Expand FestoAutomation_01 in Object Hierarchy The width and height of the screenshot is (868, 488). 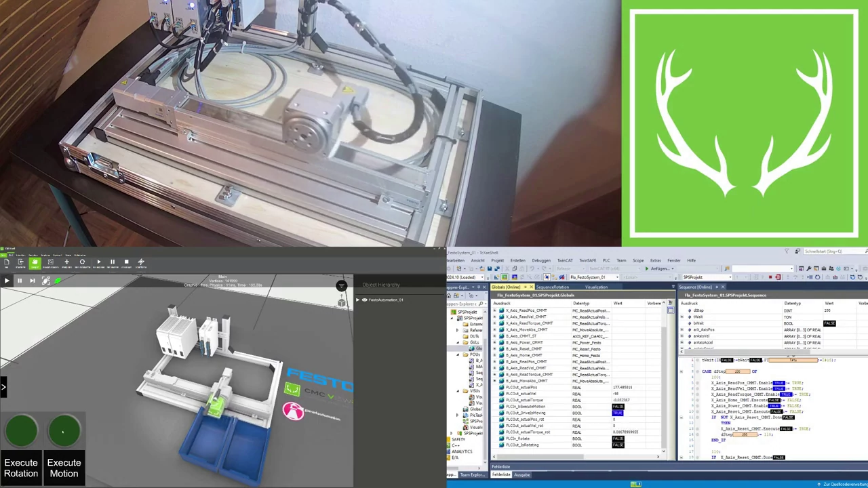point(357,300)
